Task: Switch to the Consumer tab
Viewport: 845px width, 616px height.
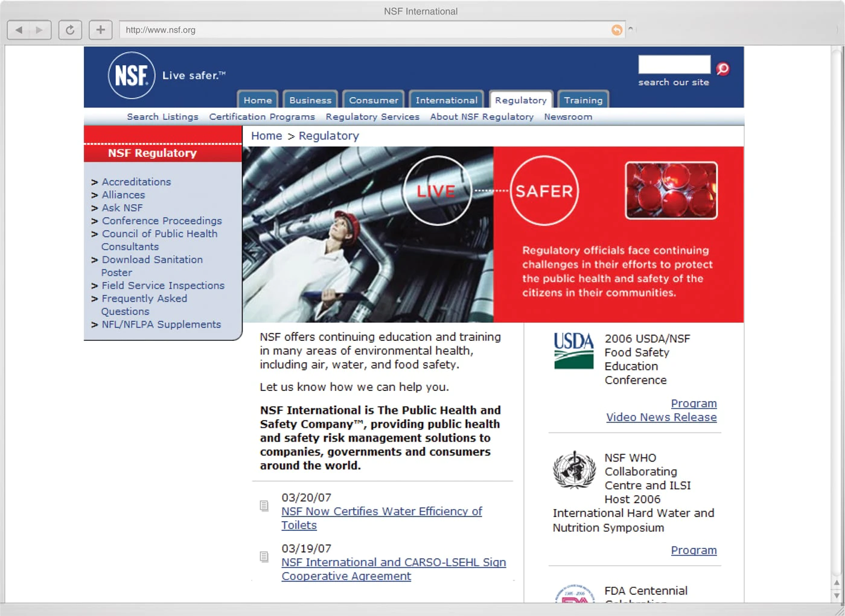Action: [x=373, y=100]
